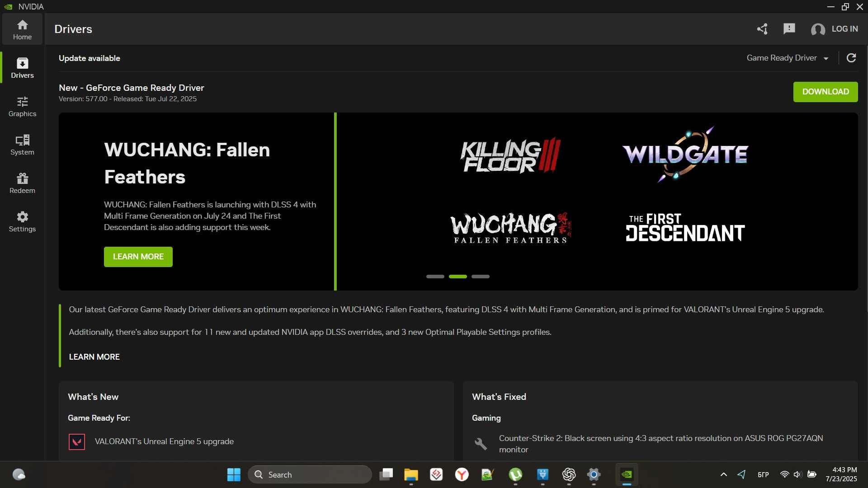Image resolution: width=868 pixels, height=488 pixels.
Task: Open the weather widget on the taskbar
Action: pyautogui.click(x=19, y=474)
